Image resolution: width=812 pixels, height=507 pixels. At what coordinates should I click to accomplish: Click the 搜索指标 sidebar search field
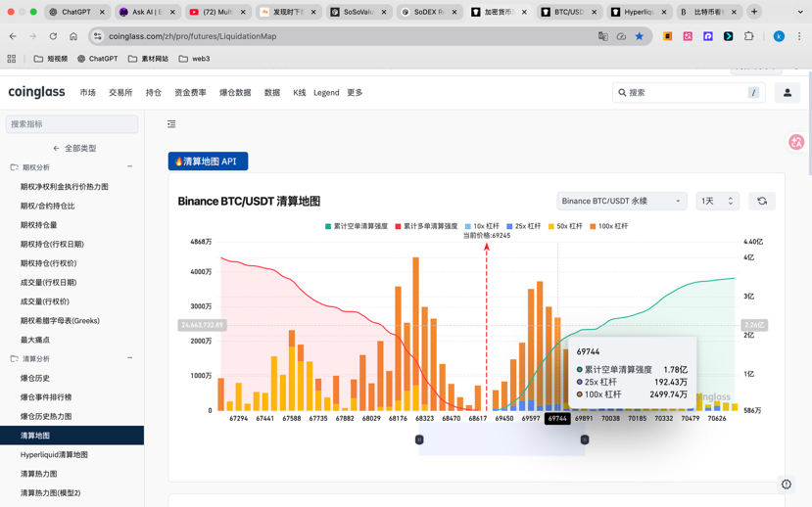click(x=72, y=124)
